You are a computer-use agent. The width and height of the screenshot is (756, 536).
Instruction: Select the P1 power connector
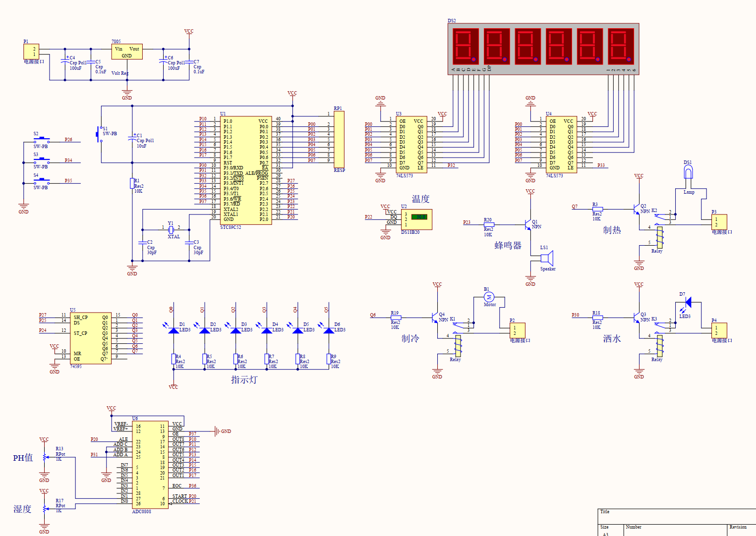tap(31, 52)
